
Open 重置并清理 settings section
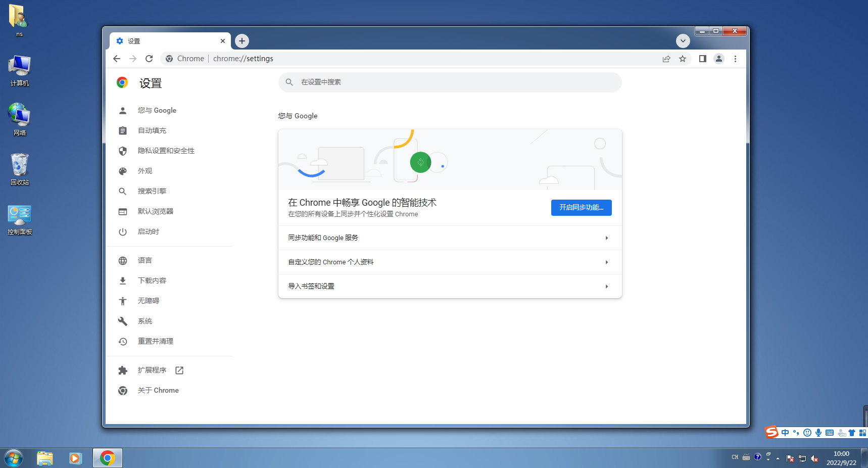(155, 342)
